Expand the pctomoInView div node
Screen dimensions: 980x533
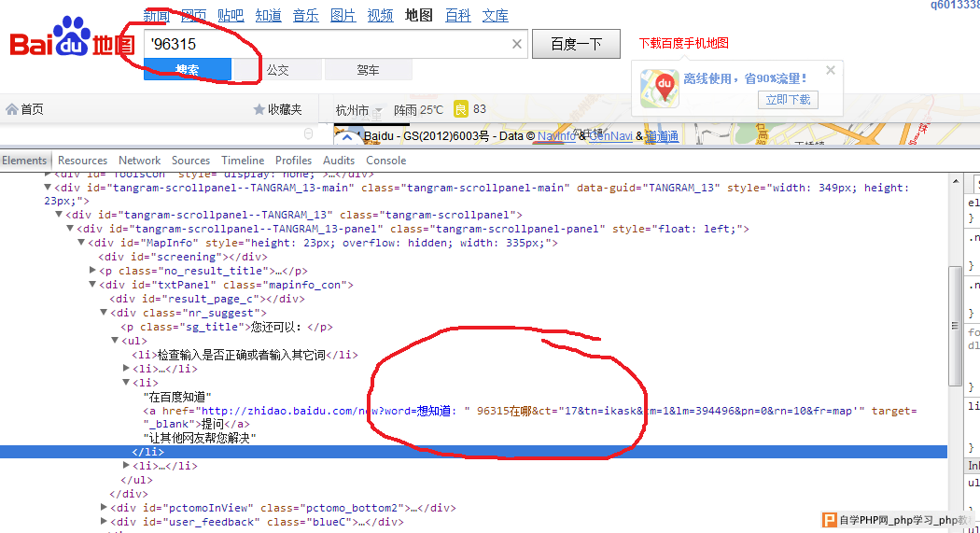pyautogui.click(x=104, y=508)
